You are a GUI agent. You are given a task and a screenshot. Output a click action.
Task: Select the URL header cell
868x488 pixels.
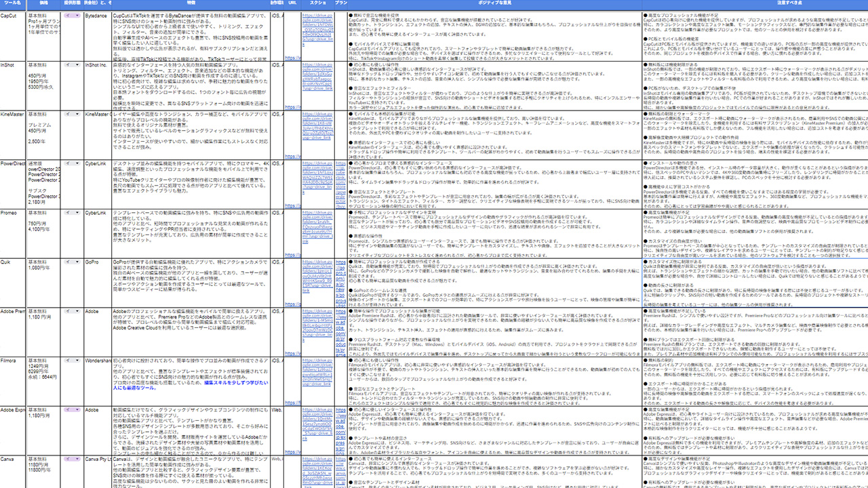(292, 4)
